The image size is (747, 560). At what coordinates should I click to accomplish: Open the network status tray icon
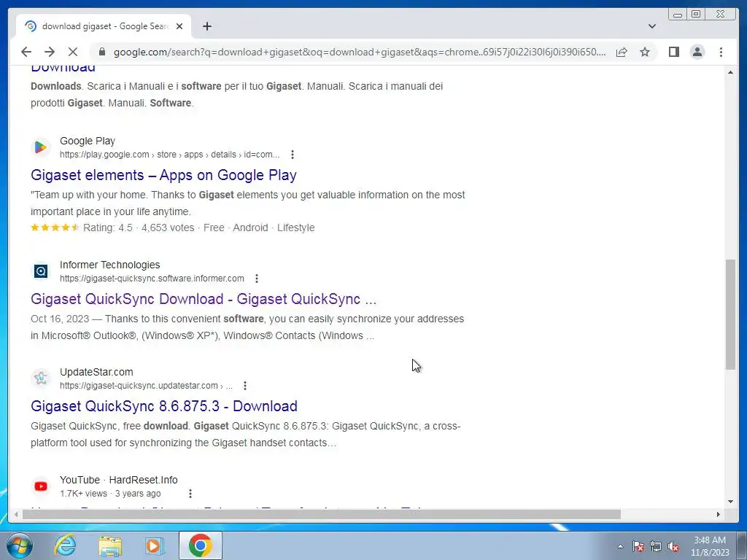(656, 546)
